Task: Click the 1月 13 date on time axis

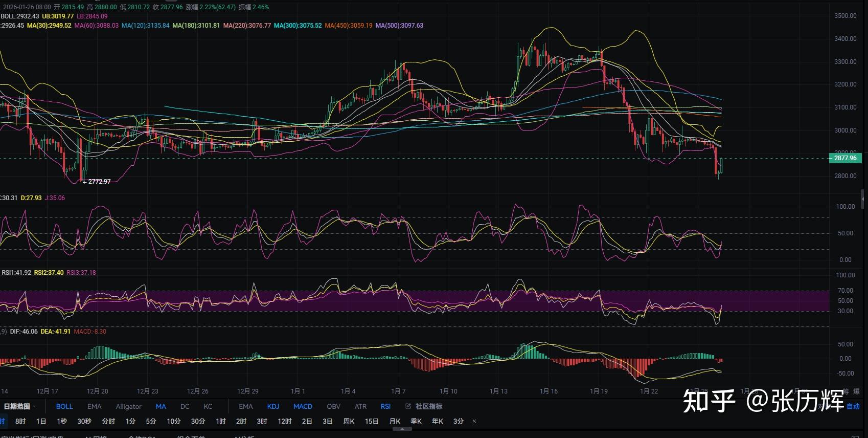Action: click(x=498, y=391)
